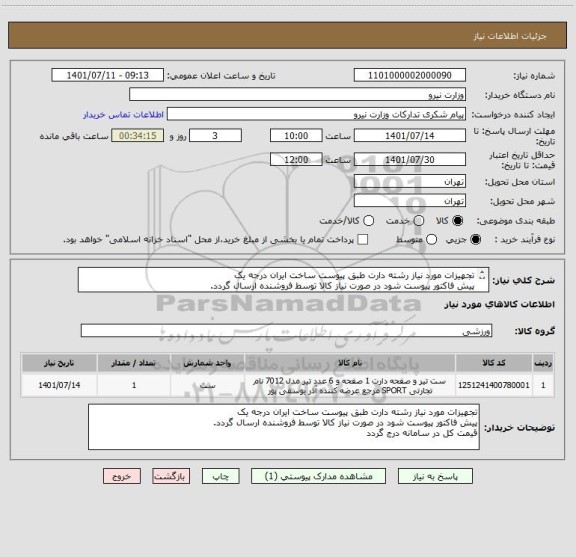The image size is (576, 557).
Task: Click the خروج exit button
Action: [122, 476]
